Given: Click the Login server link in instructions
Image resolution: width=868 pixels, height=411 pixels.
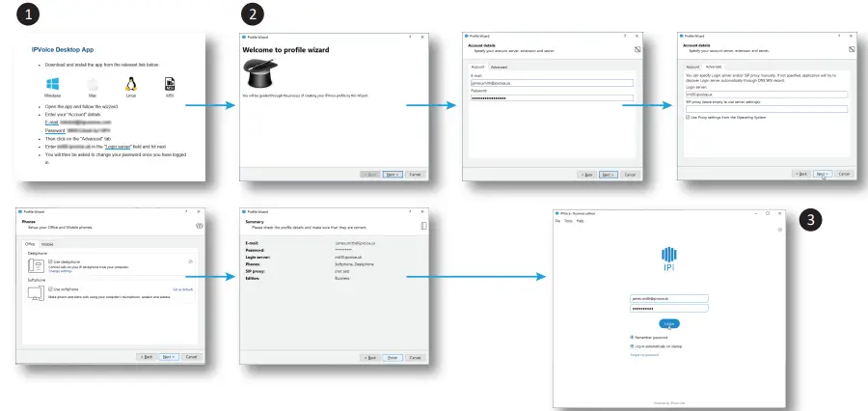Looking at the screenshot, I should (118, 147).
